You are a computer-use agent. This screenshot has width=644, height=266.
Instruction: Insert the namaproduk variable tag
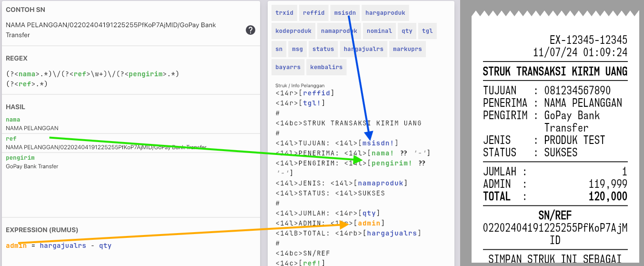339,31
